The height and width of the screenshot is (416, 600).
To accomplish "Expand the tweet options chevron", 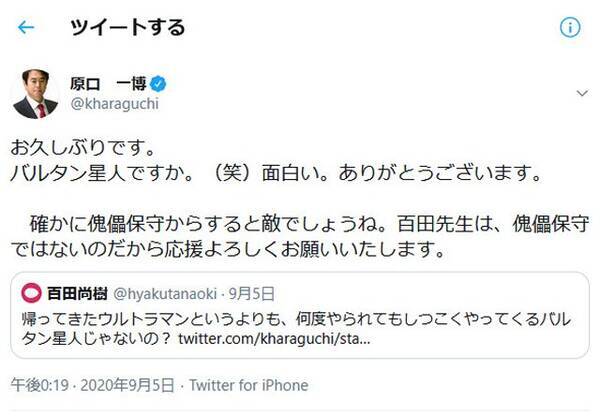I will pyautogui.click(x=582, y=93).
